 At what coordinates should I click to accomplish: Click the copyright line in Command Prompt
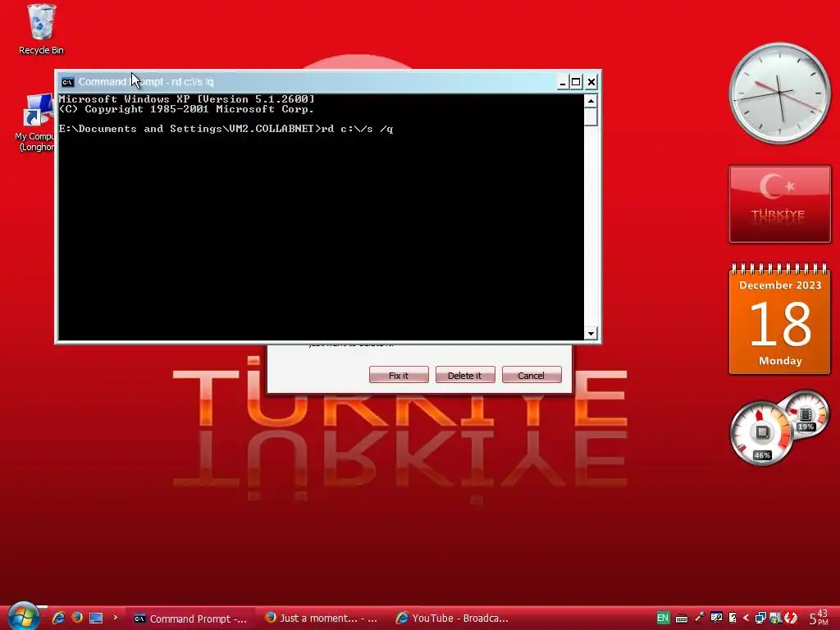186,109
